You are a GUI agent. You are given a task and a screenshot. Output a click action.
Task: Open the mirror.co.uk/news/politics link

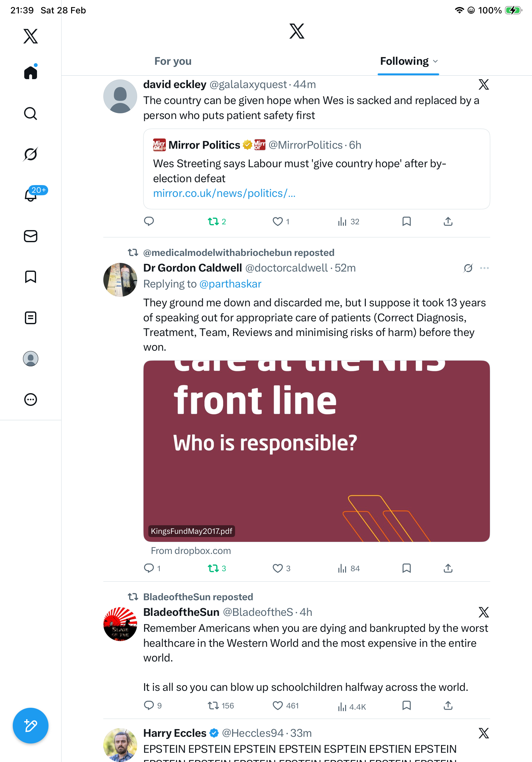pyautogui.click(x=224, y=193)
